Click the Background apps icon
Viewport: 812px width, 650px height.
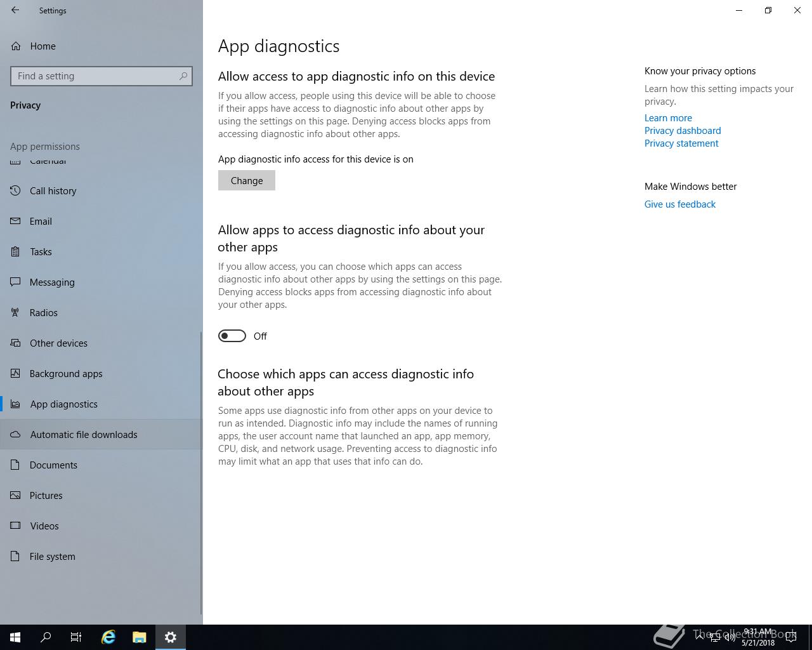coord(15,373)
